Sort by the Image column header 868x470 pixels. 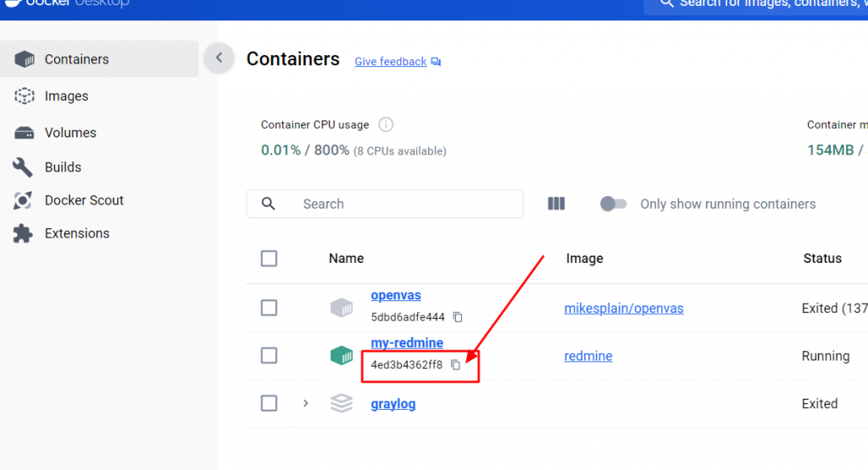(585, 258)
